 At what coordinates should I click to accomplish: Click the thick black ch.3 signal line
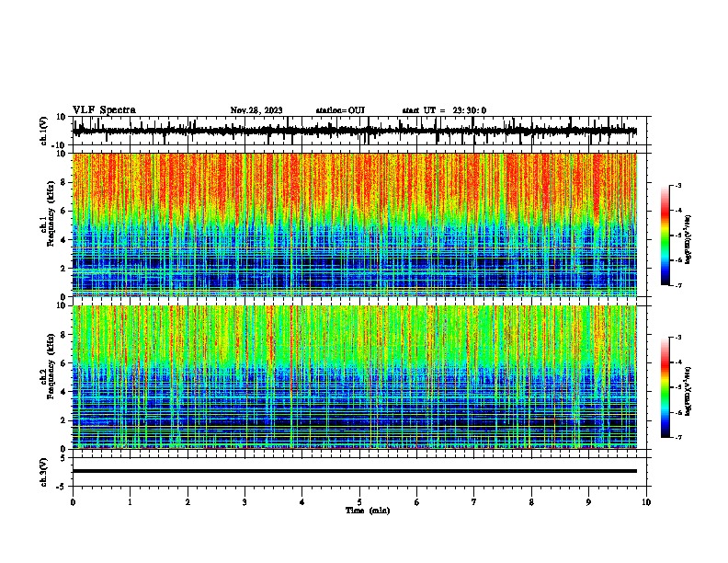(355, 471)
